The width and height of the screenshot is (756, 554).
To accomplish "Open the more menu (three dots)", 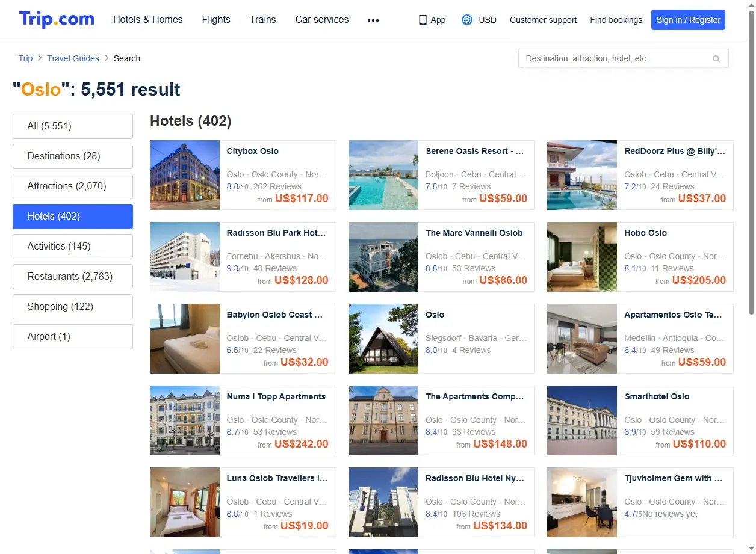I will (373, 20).
